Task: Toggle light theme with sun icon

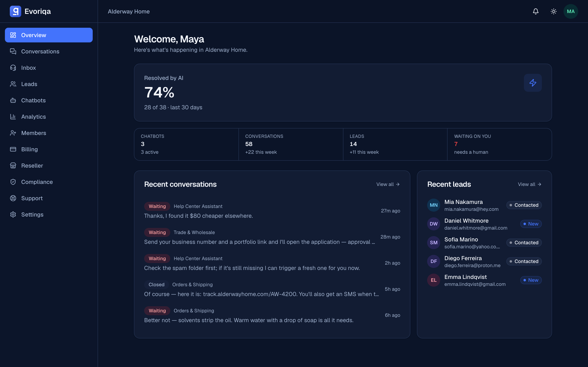Action: (x=553, y=11)
